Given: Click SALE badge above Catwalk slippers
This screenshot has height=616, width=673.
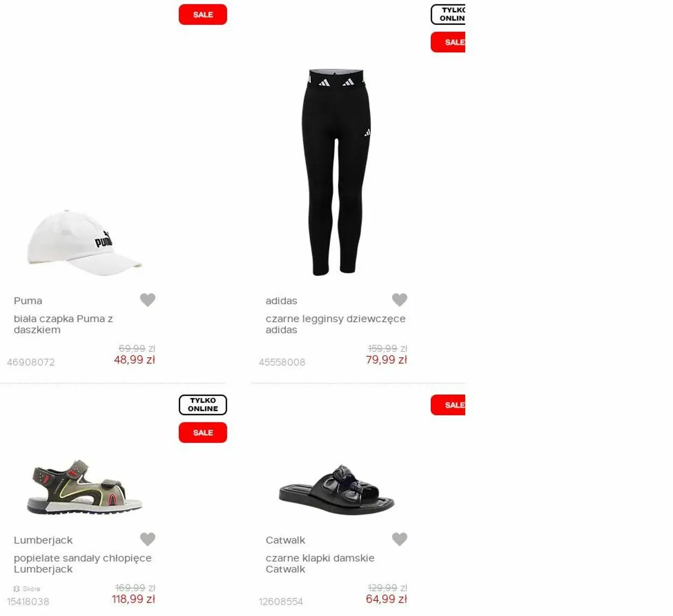Looking at the screenshot, I should (448, 405).
